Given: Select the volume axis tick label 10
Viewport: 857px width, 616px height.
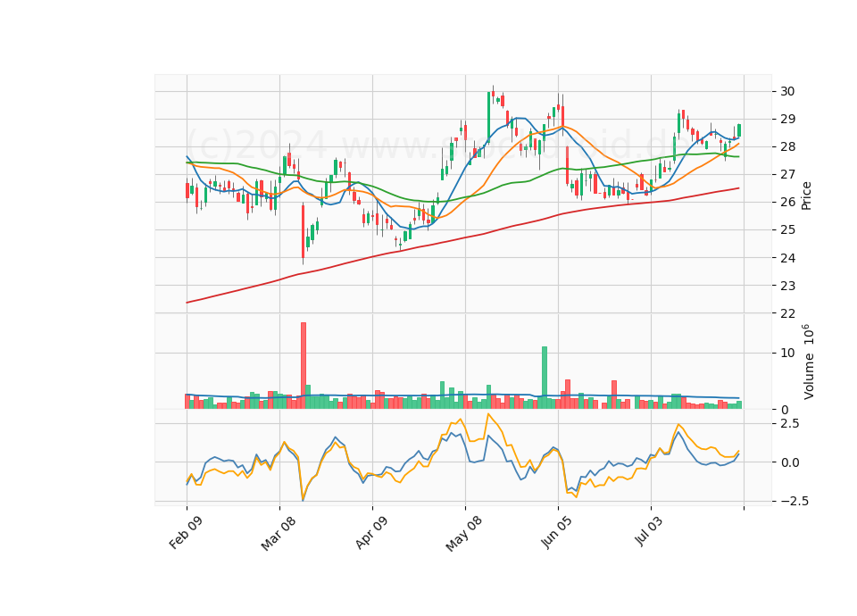Looking at the screenshot, I should 787,354.
